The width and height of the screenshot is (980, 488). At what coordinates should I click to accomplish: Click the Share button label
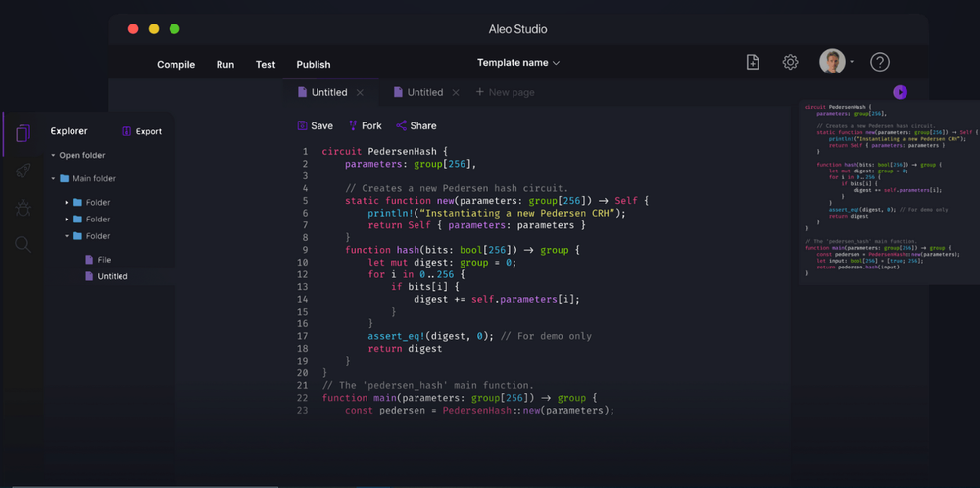(x=423, y=125)
